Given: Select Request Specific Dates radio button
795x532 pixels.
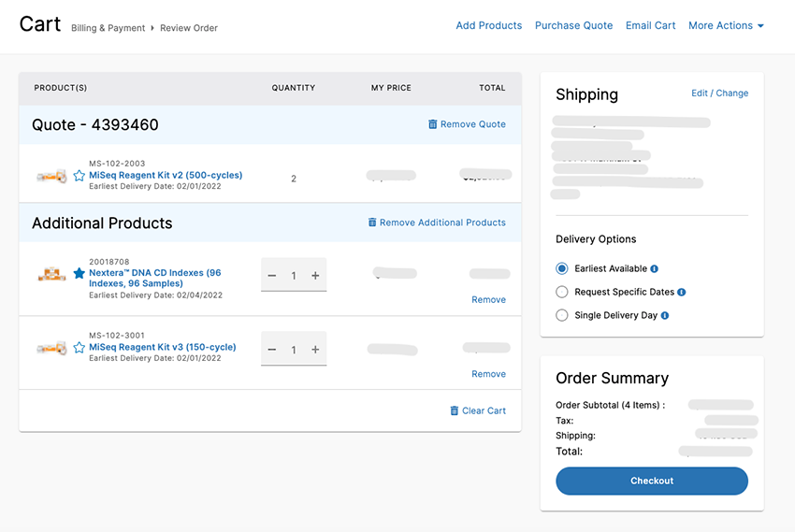Looking at the screenshot, I should coord(562,293).
